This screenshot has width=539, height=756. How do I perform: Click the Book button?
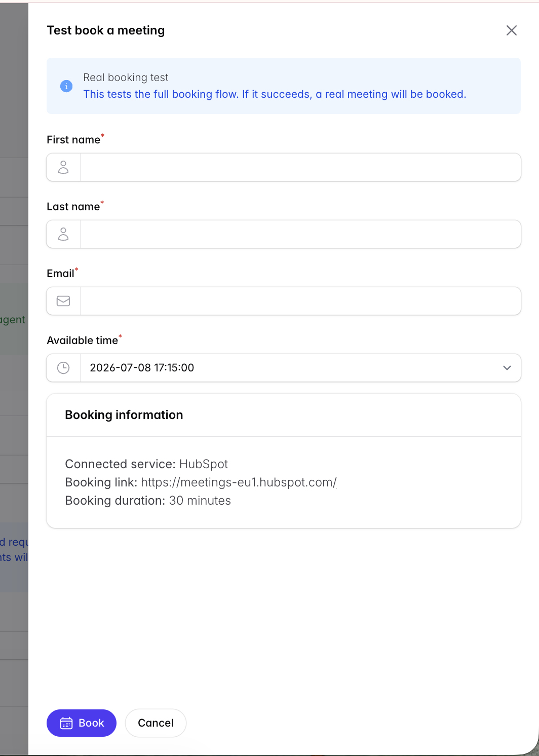click(82, 723)
